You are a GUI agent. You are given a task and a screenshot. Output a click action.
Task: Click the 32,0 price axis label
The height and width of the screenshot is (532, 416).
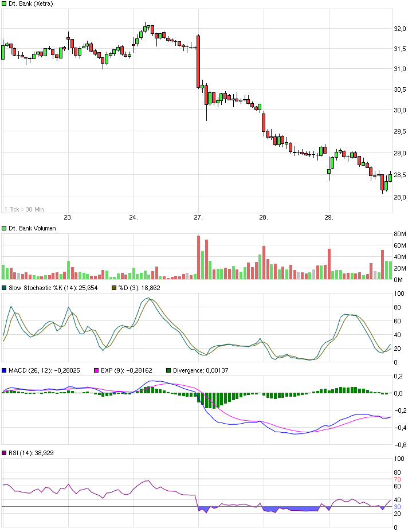pos(400,29)
